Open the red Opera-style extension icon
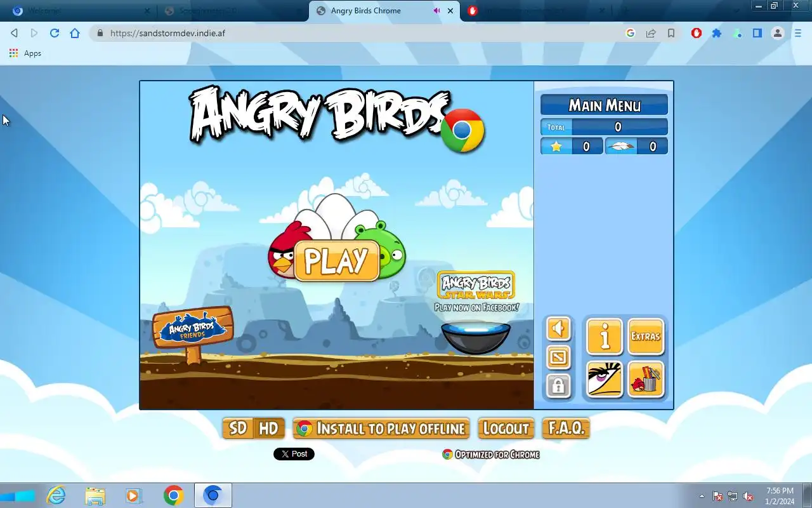Image resolution: width=812 pixels, height=508 pixels. click(697, 33)
